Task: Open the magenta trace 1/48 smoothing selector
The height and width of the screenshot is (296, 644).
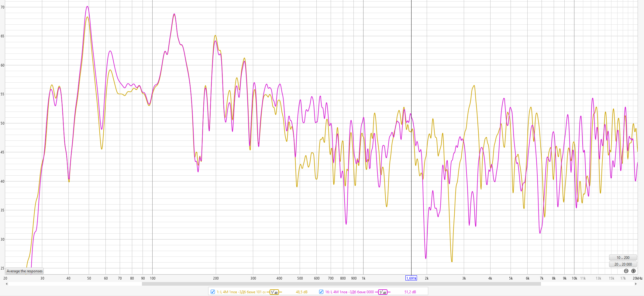Action: coord(383,292)
